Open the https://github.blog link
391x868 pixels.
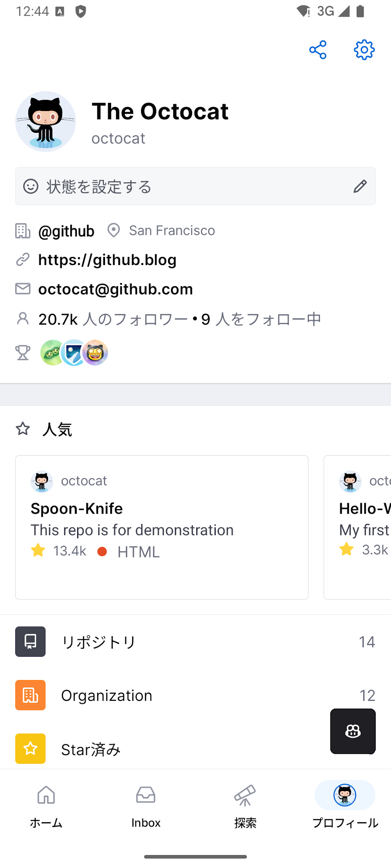107,260
